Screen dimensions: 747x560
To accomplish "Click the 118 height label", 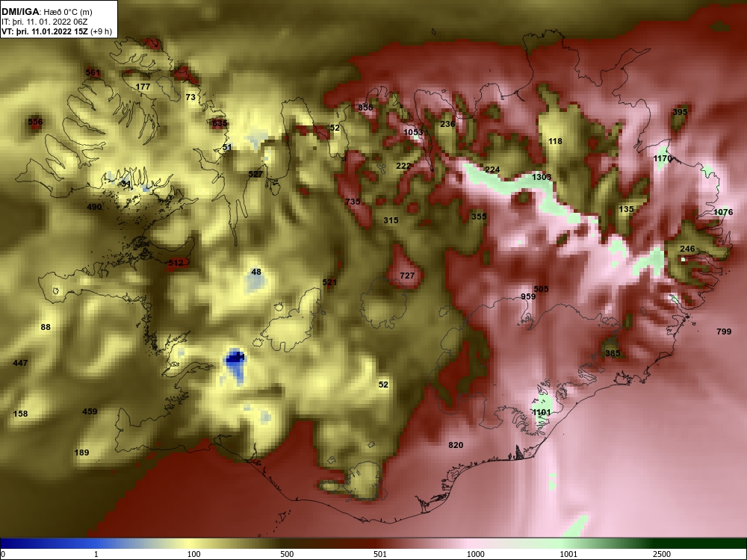I will [555, 141].
